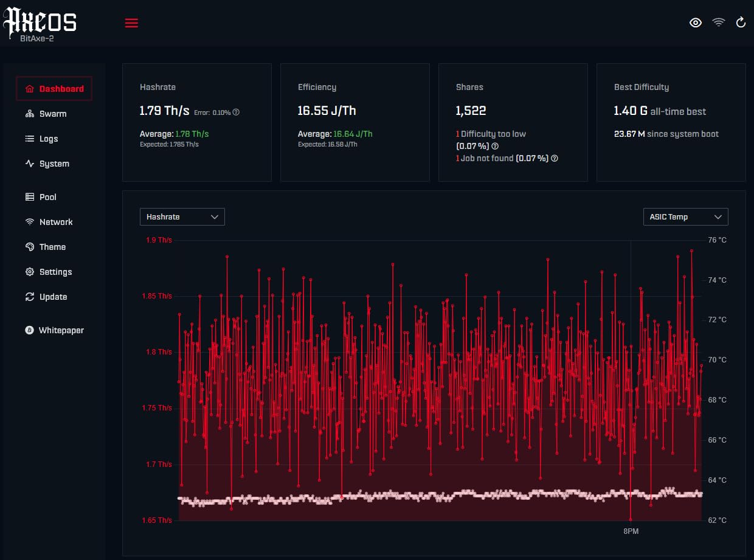Open the Pool settings page

point(41,197)
